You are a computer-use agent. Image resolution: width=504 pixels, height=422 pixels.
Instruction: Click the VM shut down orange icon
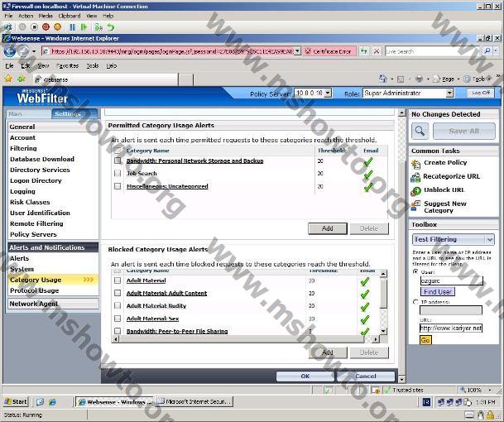click(58, 27)
